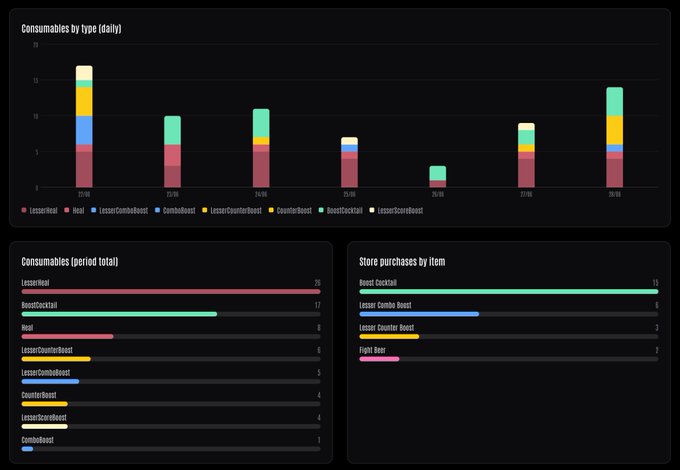Toggle the Heal series in chart legend
Image resolution: width=680 pixels, height=470 pixels.
[74, 211]
